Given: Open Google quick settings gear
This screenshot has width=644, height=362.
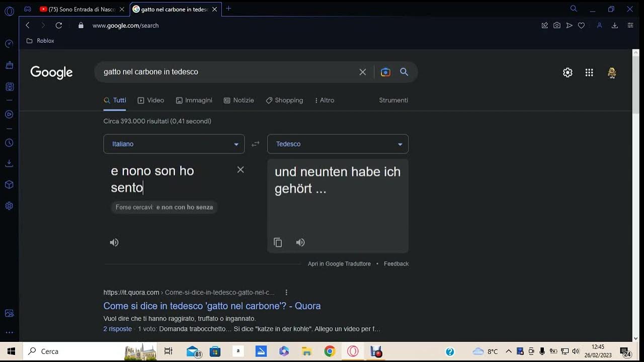Looking at the screenshot, I should (x=568, y=72).
